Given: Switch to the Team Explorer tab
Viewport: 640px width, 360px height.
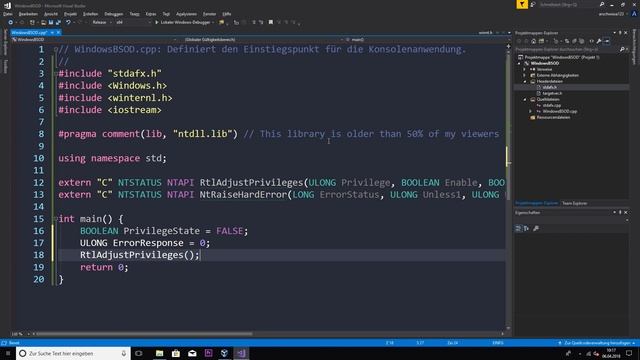Looking at the screenshot, I should pos(574,203).
